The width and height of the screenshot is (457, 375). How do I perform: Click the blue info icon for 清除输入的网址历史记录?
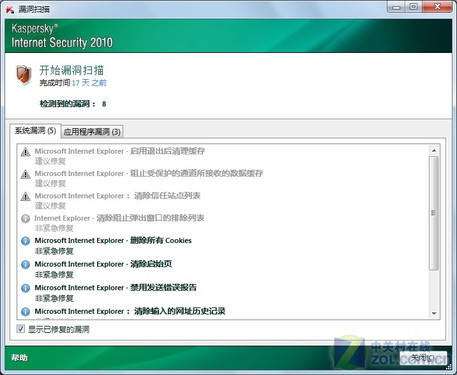pos(25,312)
